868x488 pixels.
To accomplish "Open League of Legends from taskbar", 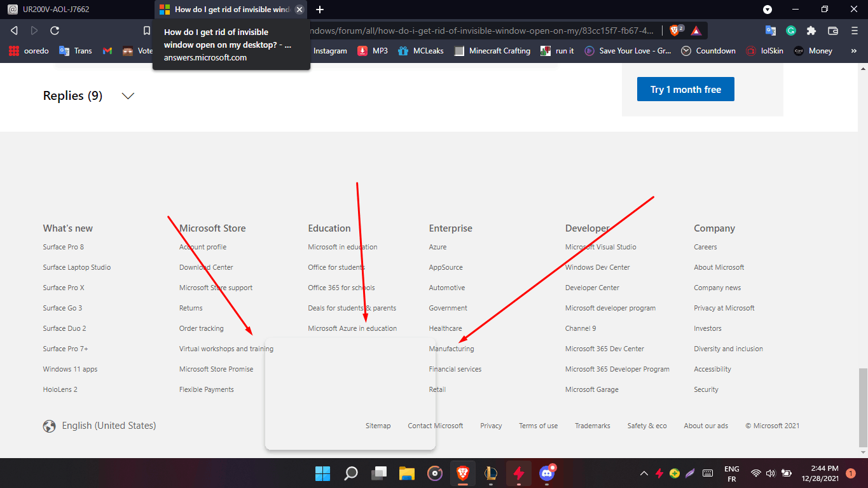I will [491, 473].
